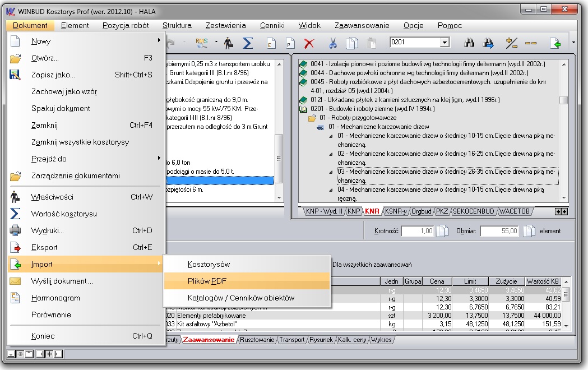
Task: Click the plus-minus toolbar icon
Action: pyautogui.click(x=511, y=43)
